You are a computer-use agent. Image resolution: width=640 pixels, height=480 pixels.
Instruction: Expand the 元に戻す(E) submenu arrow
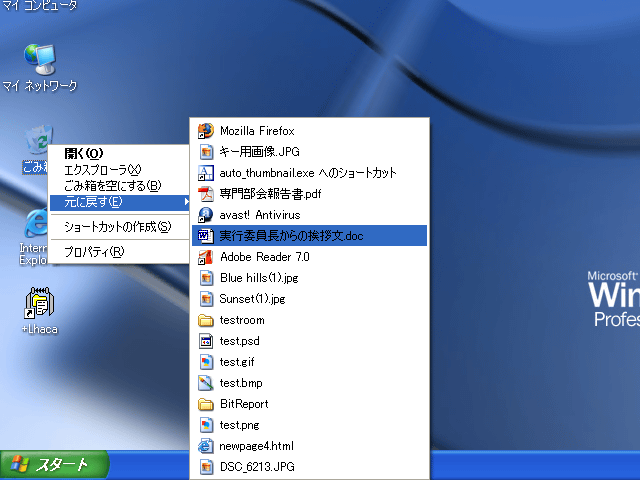(186, 202)
